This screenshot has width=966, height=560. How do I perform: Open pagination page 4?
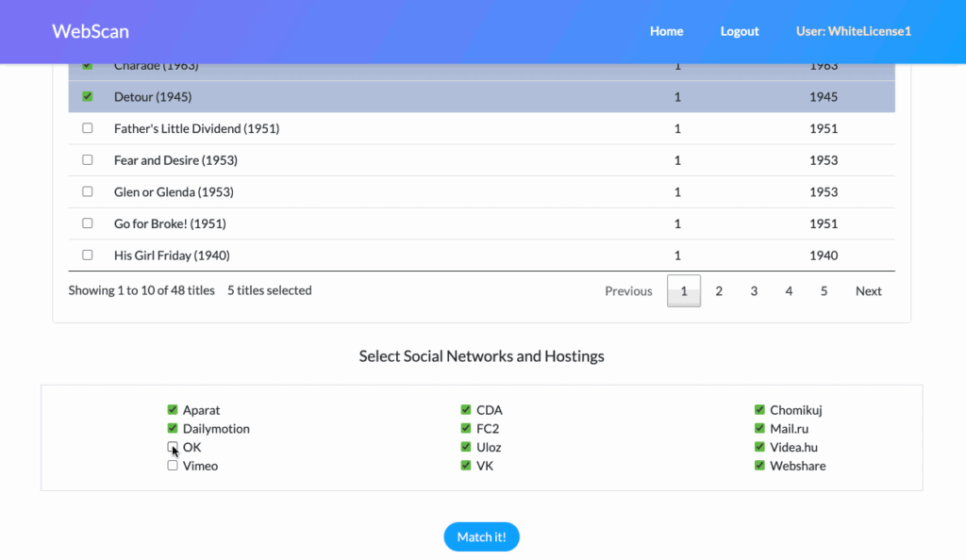click(x=789, y=291)
